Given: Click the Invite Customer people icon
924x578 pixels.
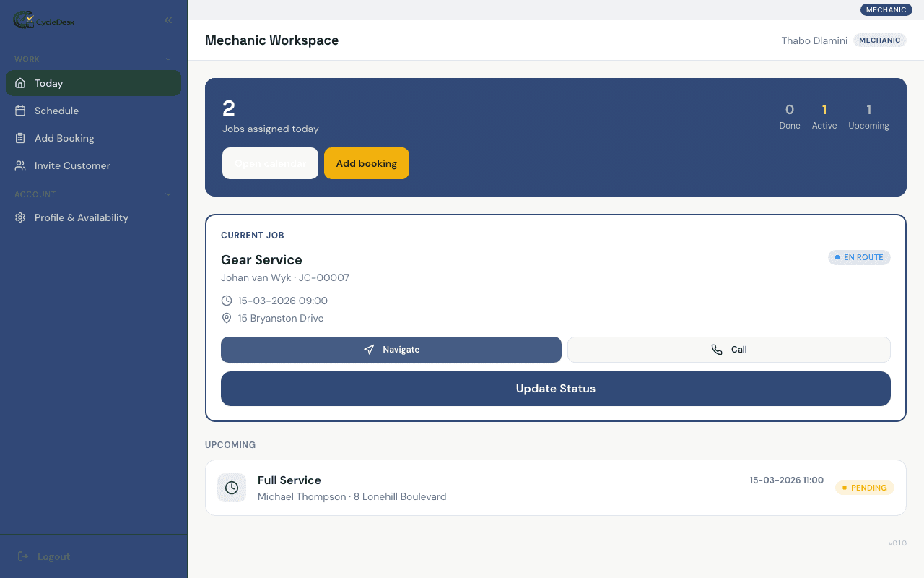Looking at the screenshot, I should 20,165.
